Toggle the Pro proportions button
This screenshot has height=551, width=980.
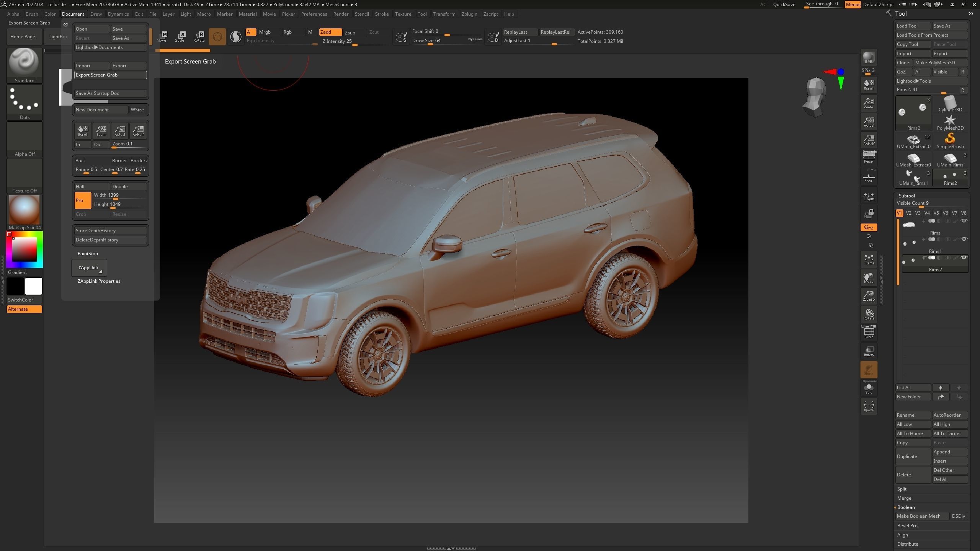(x=83, y=201)
